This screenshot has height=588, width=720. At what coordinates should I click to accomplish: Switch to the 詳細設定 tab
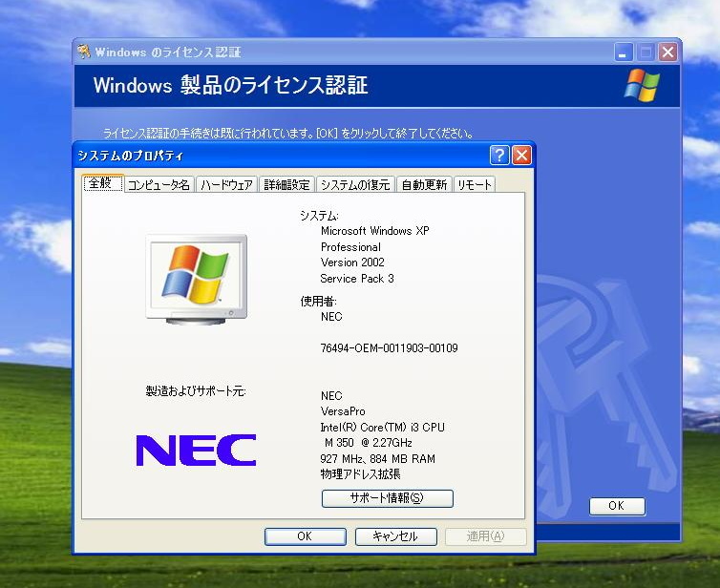point(287,185)
